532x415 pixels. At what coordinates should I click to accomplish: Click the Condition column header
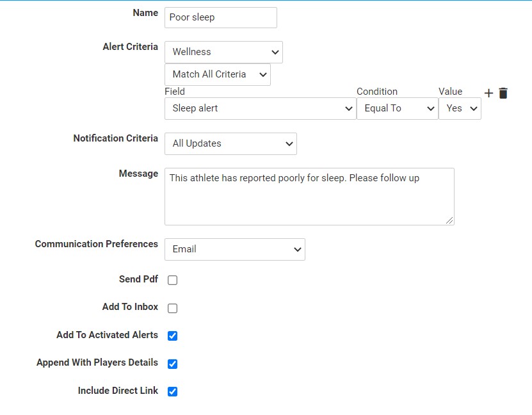click(377, 92)
